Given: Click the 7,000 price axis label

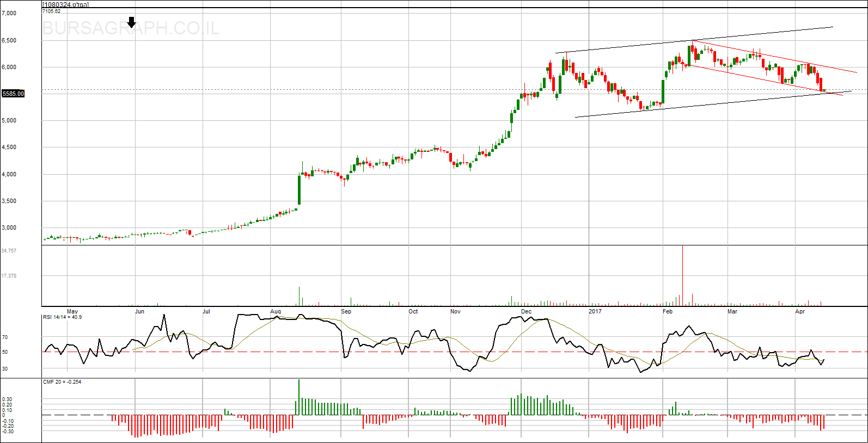Looking at the screenshot, I should (x=9, y=13).
